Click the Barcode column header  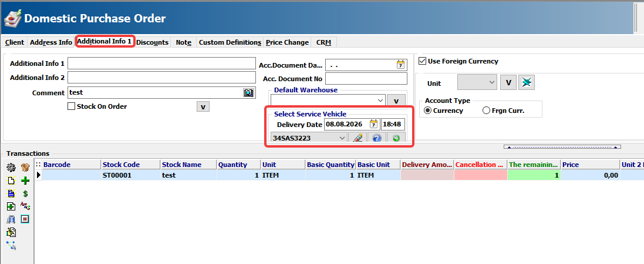[x=72, y=165]
